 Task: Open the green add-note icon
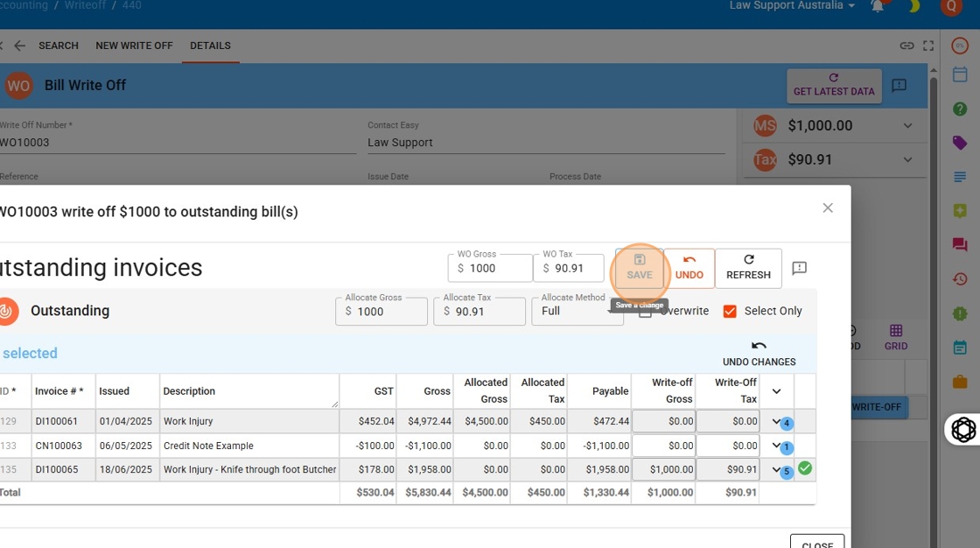pos(960,211)
